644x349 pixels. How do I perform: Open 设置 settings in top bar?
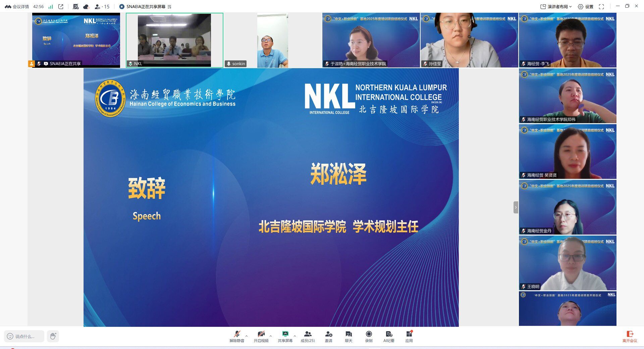click(585, 7)
